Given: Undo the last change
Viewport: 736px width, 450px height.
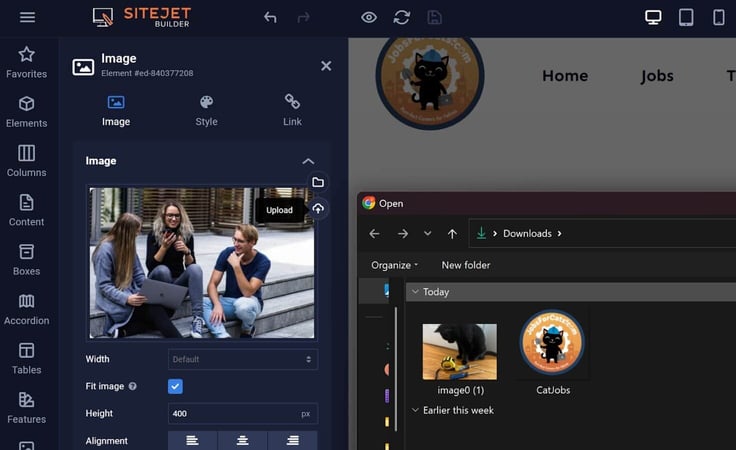Looking at the screenshot, I should (x=270, y=18).
